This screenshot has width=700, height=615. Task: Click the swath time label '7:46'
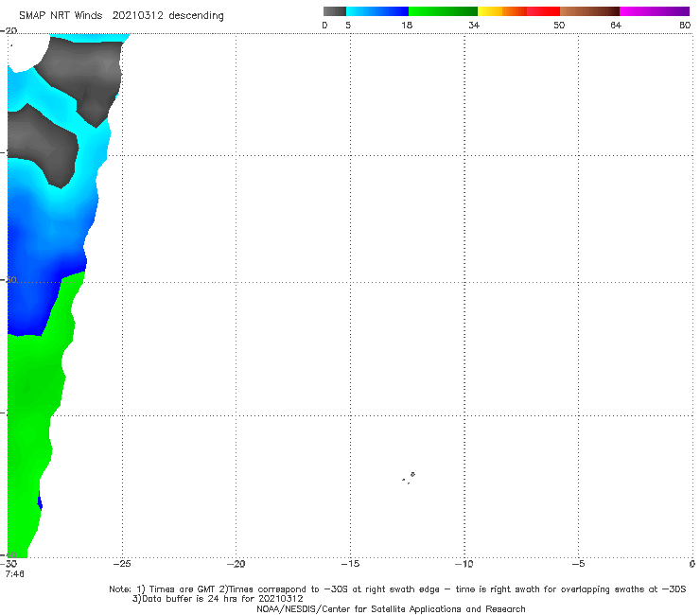coord(15,573)
